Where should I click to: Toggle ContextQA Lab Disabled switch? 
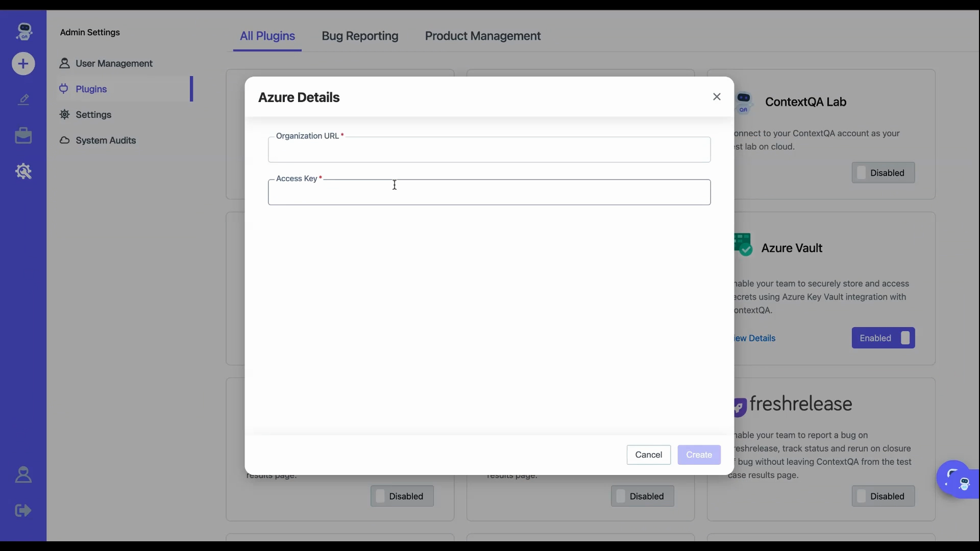(883, 173)
